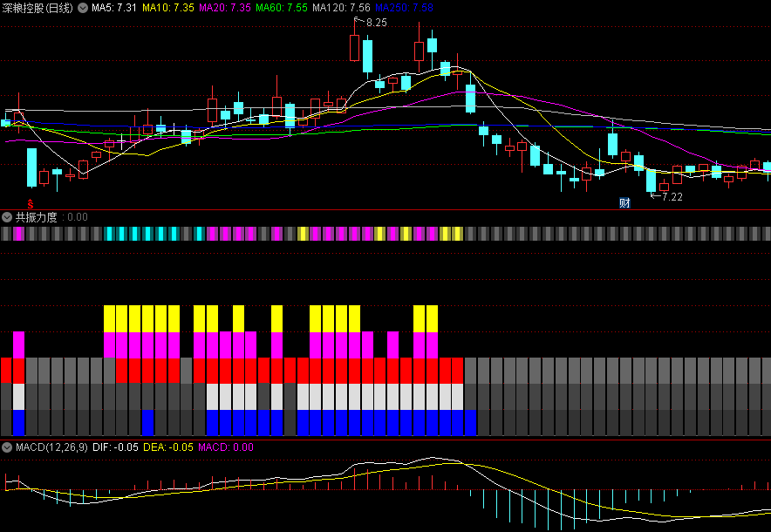Expand the 共振力度 indicator menu arrow
Screen dimensions: 771x532
point(7,217)
